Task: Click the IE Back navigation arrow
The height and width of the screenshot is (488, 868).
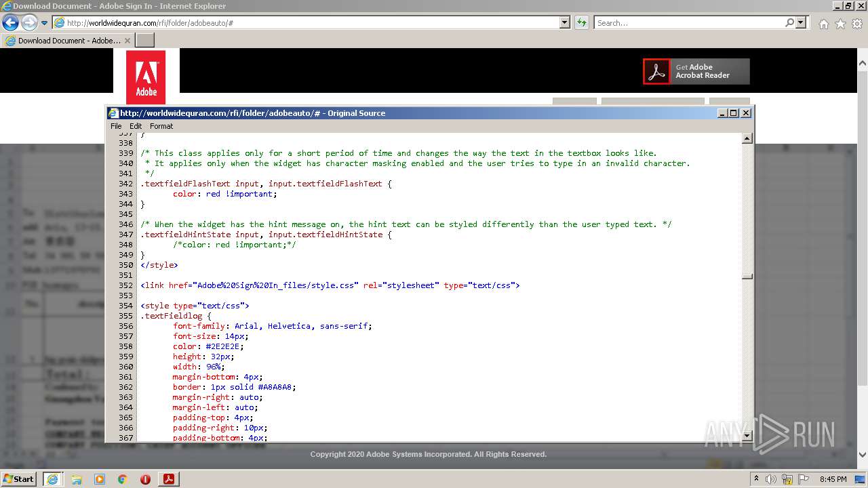Action: (10, 23)
